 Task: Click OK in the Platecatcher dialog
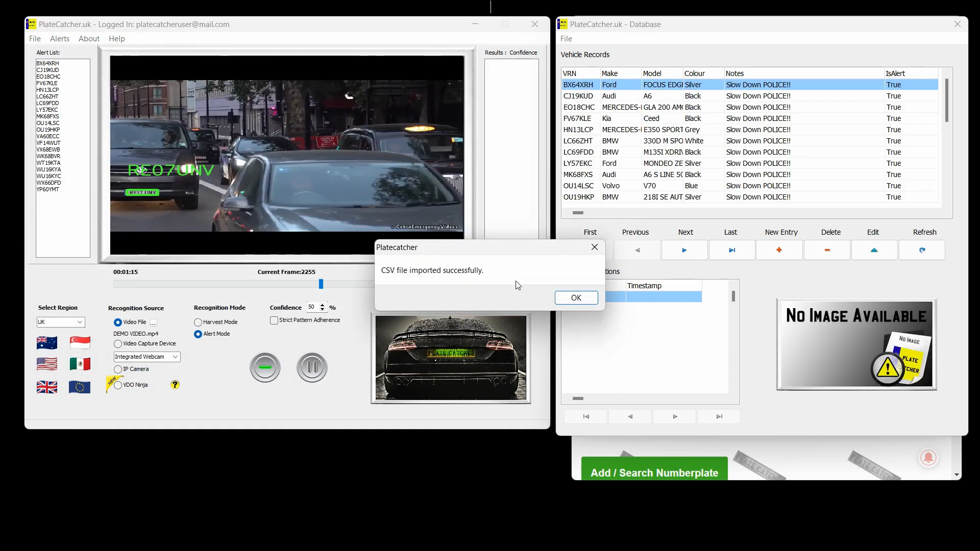(x=576, y=298)
